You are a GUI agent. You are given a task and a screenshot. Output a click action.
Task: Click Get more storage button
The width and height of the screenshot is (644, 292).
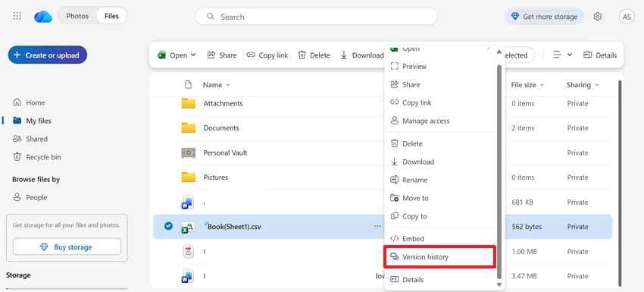544,17
